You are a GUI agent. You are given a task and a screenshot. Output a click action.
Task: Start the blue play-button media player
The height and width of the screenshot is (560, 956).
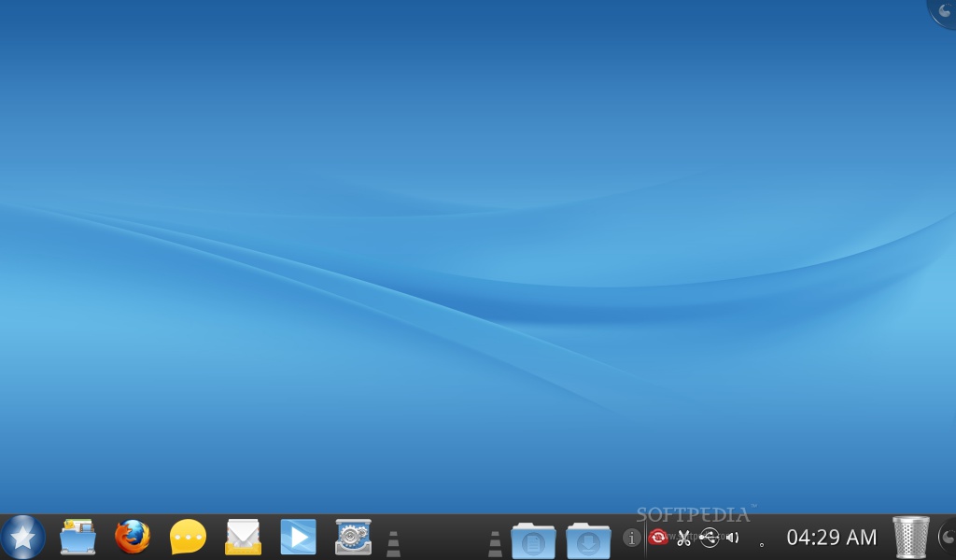[x=298, y=537]
